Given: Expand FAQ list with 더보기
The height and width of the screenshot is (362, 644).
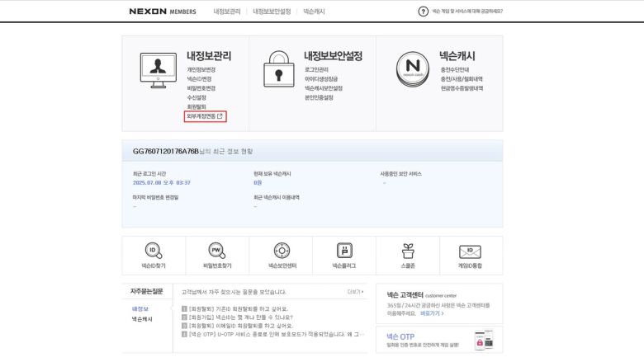Looking at the screenshot, I should (x=355, y=291).
